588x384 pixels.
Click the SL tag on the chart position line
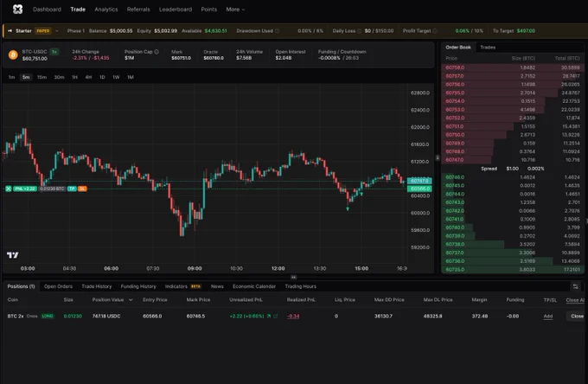(x=82, y=189)
